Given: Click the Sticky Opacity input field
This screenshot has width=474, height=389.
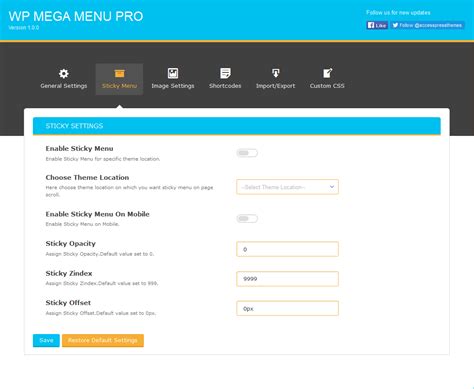Looking at the screenshot, I should point(287,249).
